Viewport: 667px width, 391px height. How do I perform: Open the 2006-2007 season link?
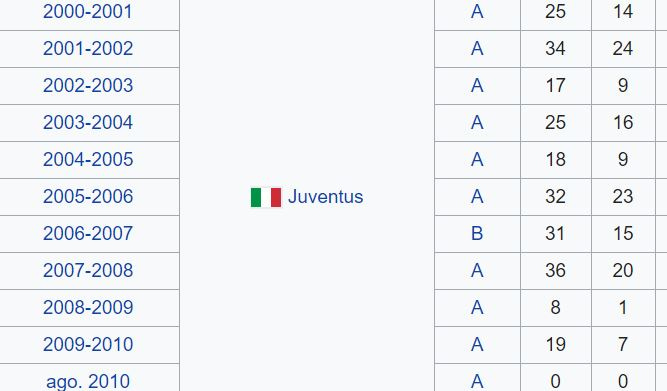88,234
